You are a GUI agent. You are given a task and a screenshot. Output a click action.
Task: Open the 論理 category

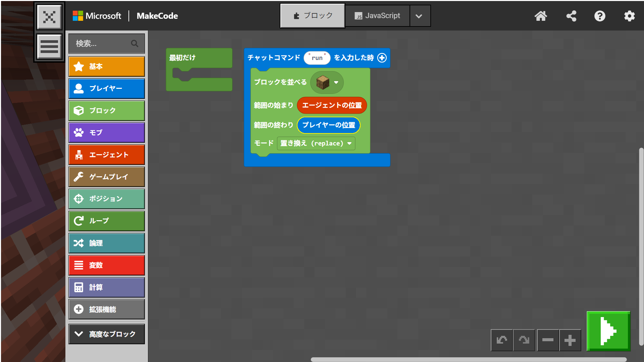coord(107,243)
